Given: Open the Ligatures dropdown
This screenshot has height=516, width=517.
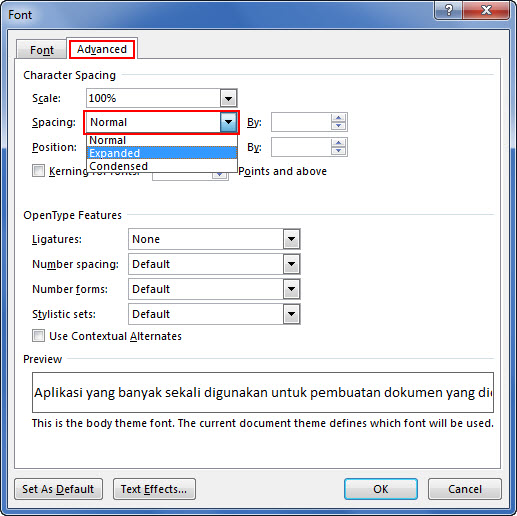Looking at the screenshot, I should pyautogui.click(x=291, y=239).
